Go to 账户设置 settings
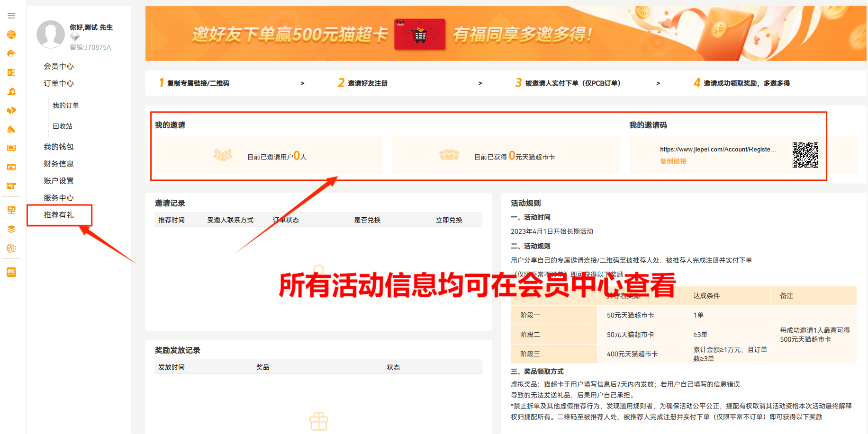Viewport: 868px width, 434px height. click(x=58, y=180)
